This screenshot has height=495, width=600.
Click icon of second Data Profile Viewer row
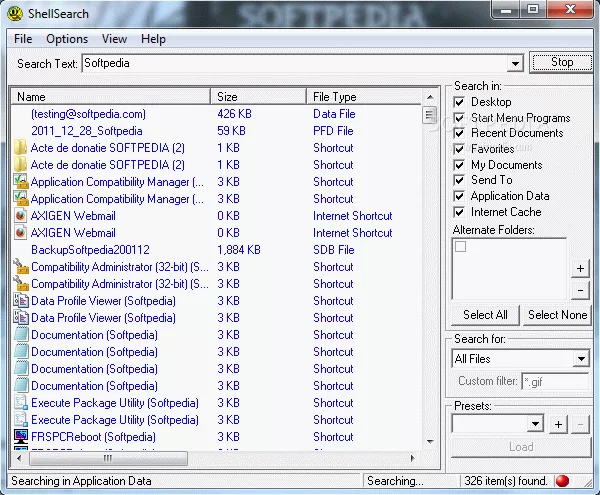(21, 318)
